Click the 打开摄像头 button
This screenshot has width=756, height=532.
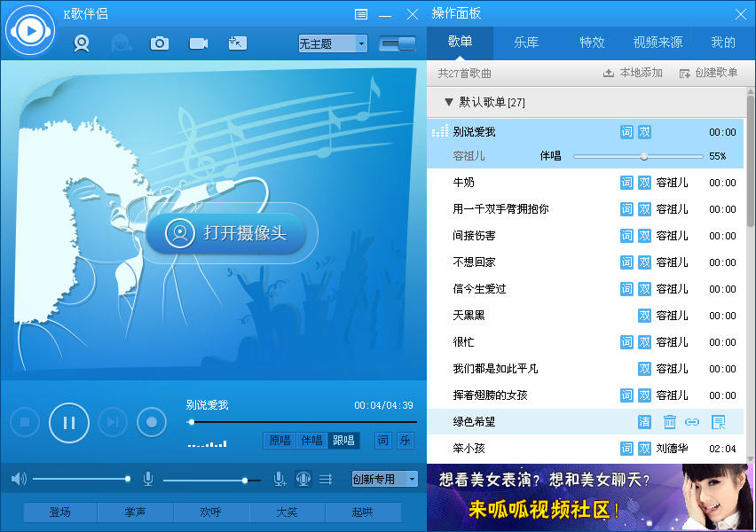click(226, 233)
